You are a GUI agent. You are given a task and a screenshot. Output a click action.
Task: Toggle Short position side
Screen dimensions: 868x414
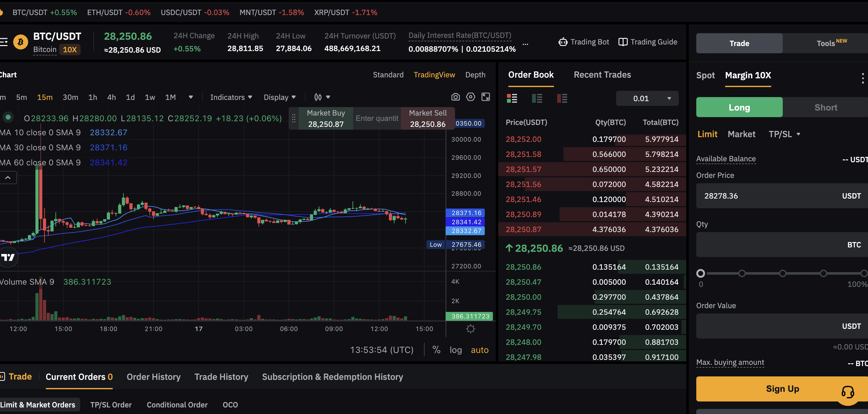(x=826, y=107)
